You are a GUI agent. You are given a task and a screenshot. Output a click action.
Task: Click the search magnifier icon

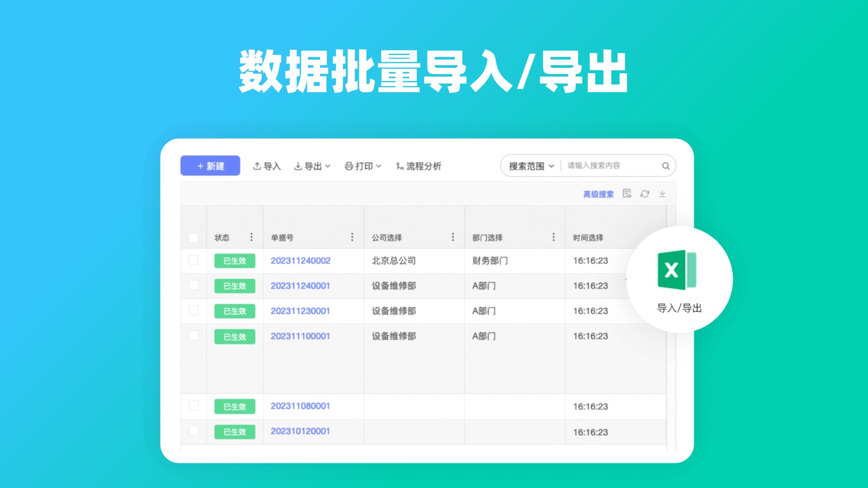pyautogui.click(x=665, y=166)
